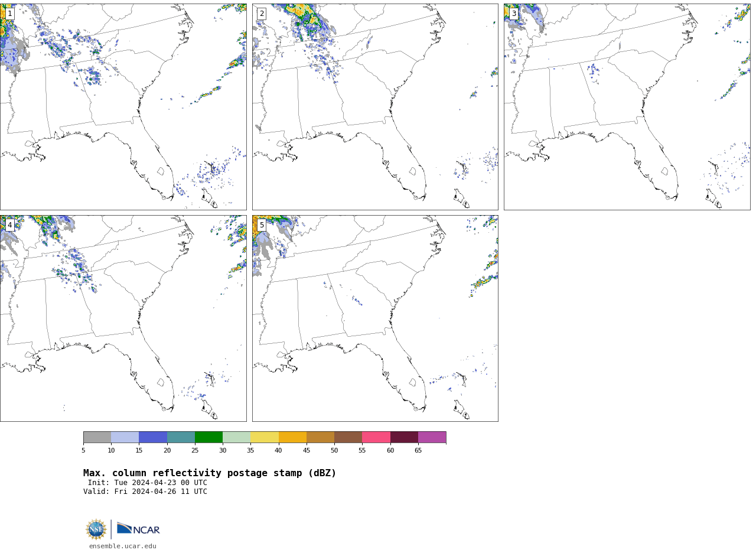756x553 pixels.
Task: Click the panel number label 3
Action: (514, 14)
